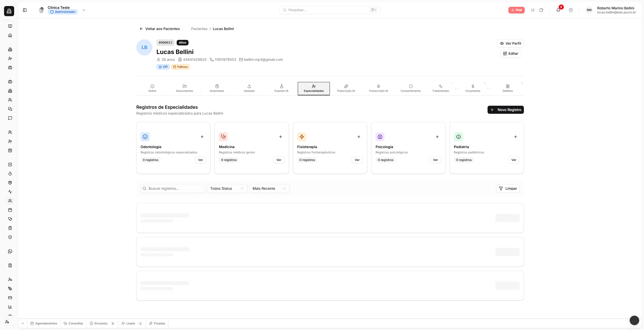644x330 pixels.
Task: Switch to the Anamnese tab
Action: coord(217,88)
